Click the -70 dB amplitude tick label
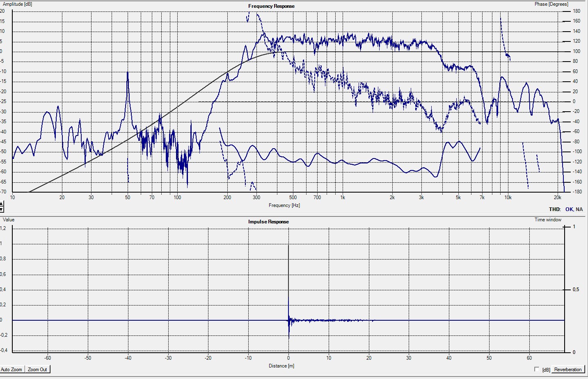Viewport: 588px width, 379px height. (x=3, y=192)
